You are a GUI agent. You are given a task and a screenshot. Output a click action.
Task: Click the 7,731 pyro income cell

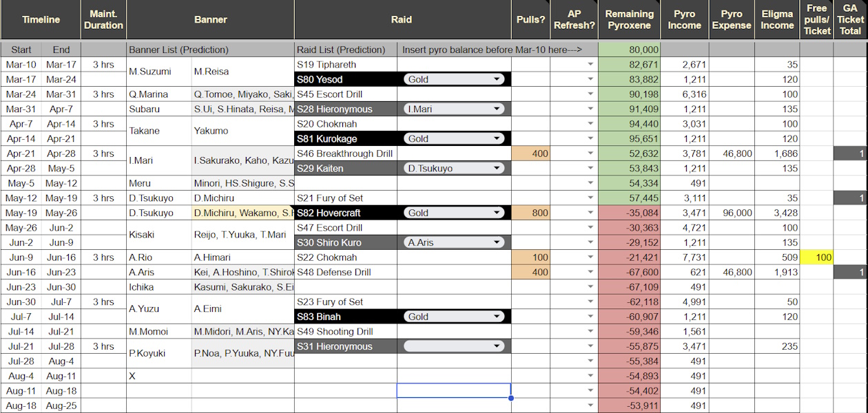pos(685,257)
